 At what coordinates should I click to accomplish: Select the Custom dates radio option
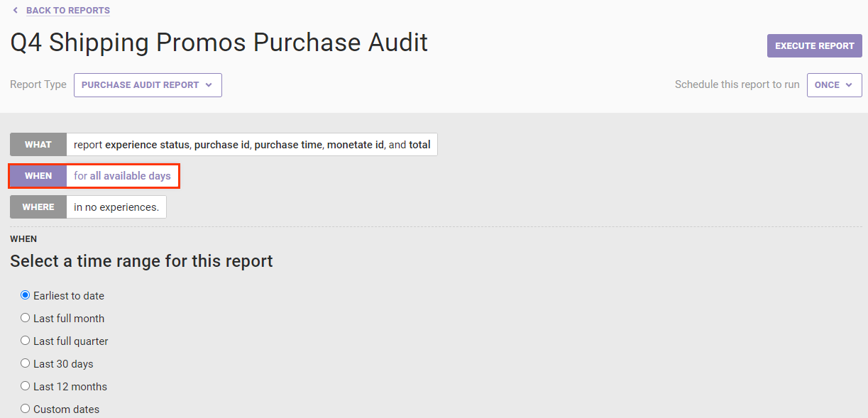(26, 409)
